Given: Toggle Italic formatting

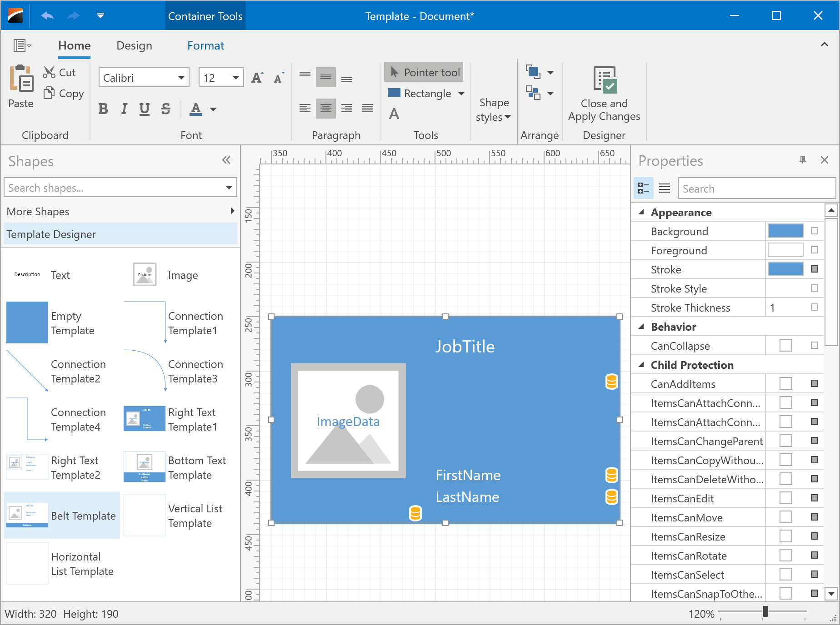Looking at the screenshot, I should click(124, 109).
